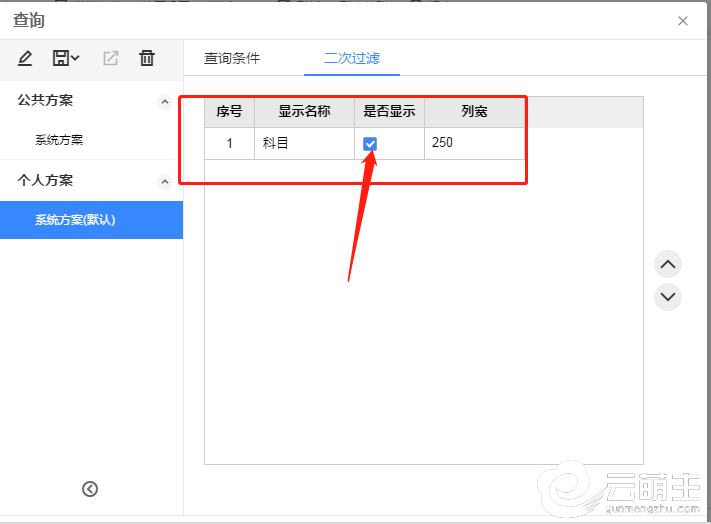This screenshot has width=711, height=524.
Task: Click the 列宽 column header
Action: tap(474, 112)
